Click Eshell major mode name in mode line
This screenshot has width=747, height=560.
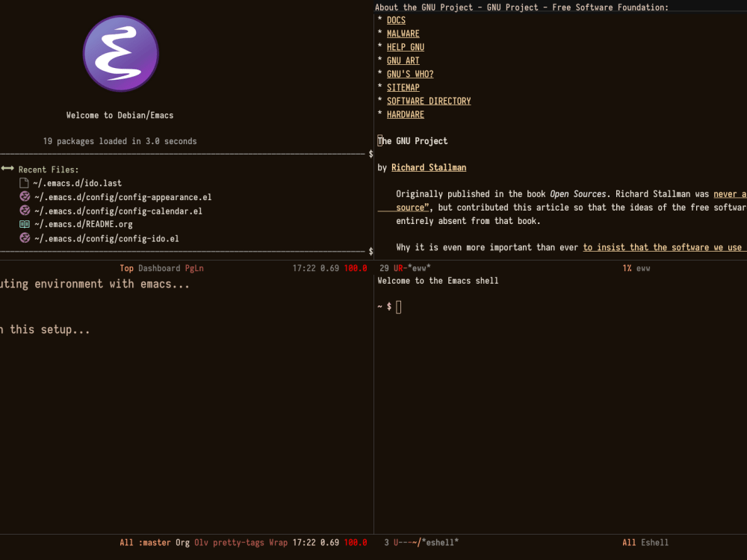[x=654, y=542]
